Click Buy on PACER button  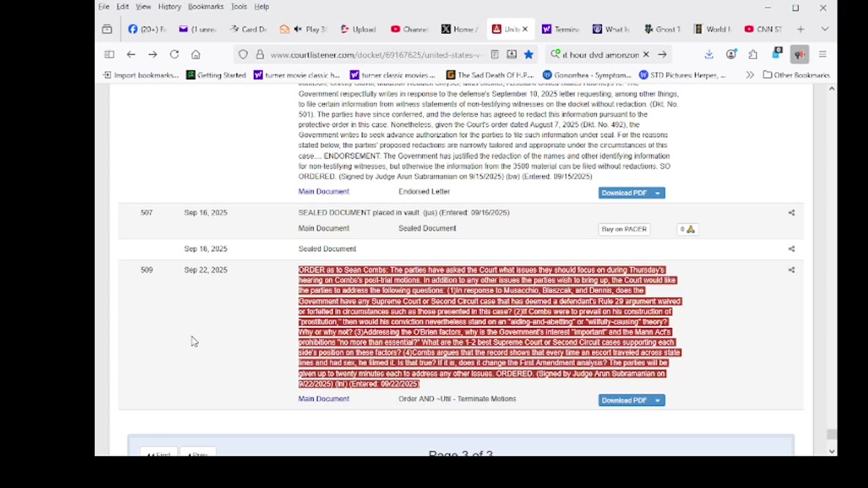coord(624,229)
